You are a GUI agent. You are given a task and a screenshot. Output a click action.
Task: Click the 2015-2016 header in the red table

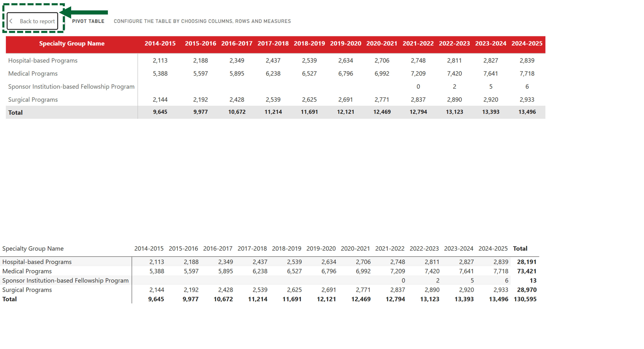201,43
